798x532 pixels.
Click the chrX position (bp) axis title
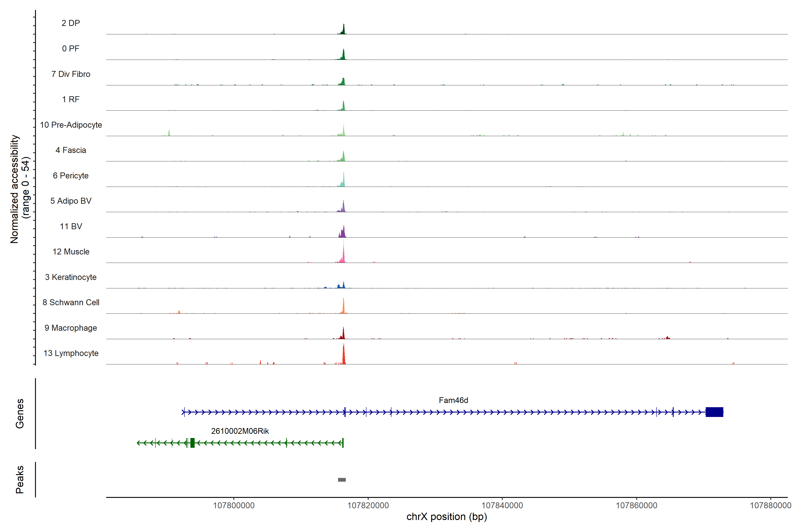tap(446, 517)
